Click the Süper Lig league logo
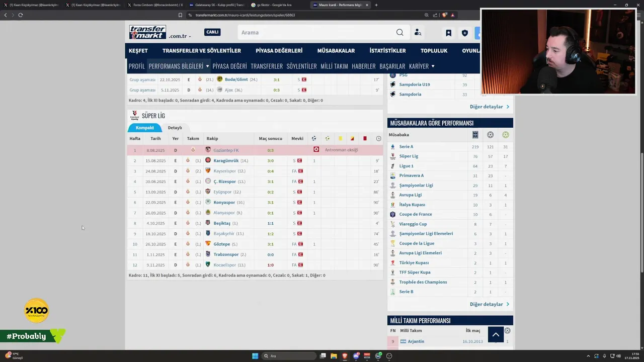This screenshot has height=362, width=644. click(134, 116)
